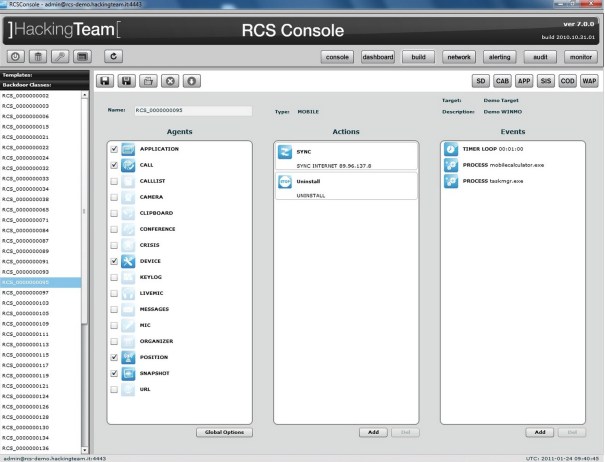This screenshot has width=605, height=462.
Task: Click the CAB build button
Action: pyautogui.click(x=502, y=79)
